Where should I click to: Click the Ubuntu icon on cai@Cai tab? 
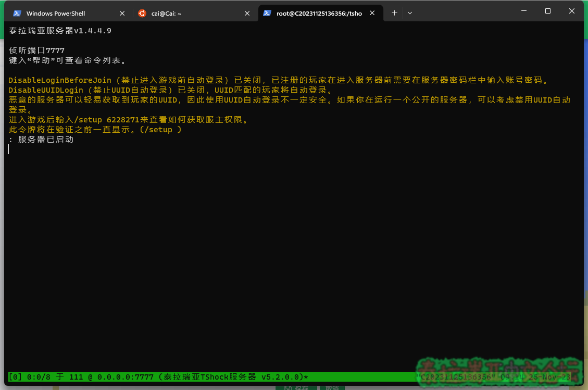tap(142, 13)
